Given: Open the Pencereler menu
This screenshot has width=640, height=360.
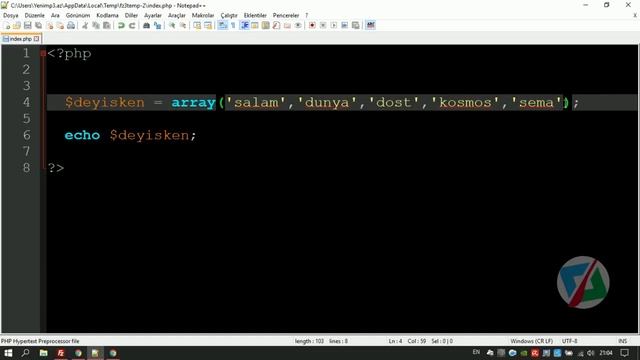Looking at the screenshot, I should pos(286,15).
